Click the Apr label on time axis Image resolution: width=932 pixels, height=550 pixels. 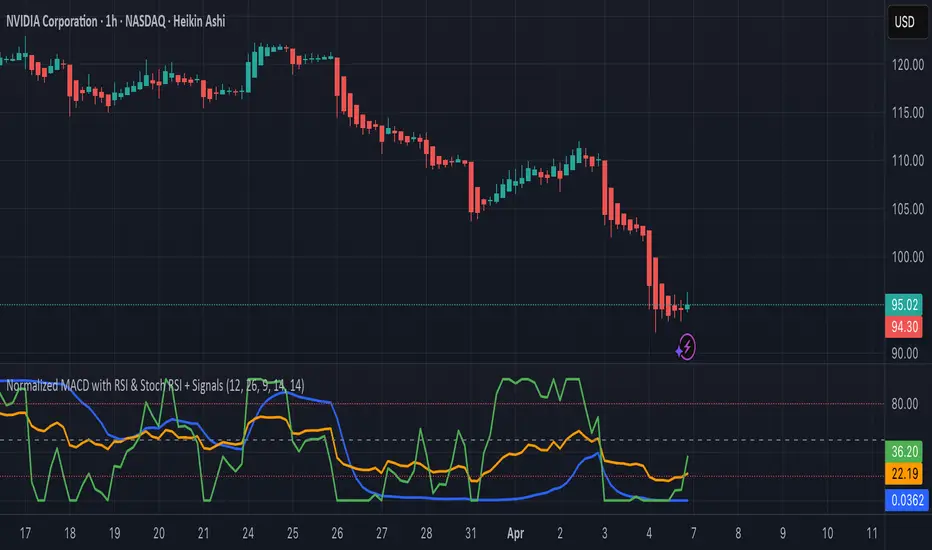(515, 533)
